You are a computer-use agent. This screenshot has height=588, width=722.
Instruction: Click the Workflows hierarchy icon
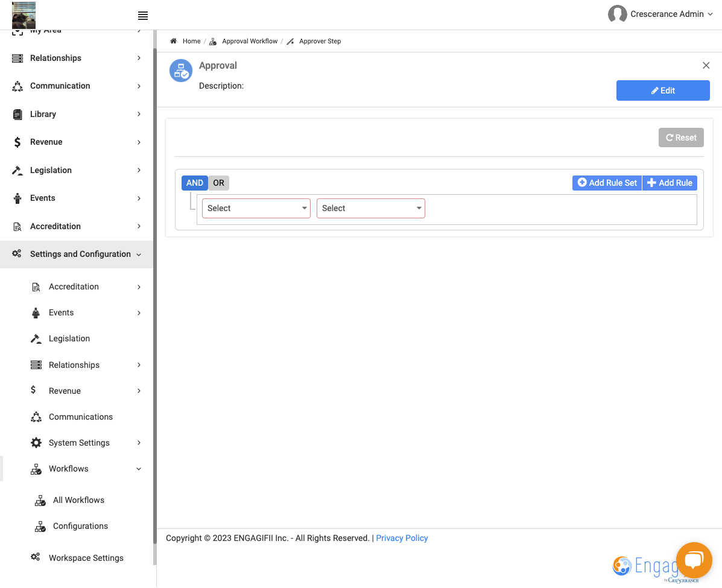tap(36, 469)
